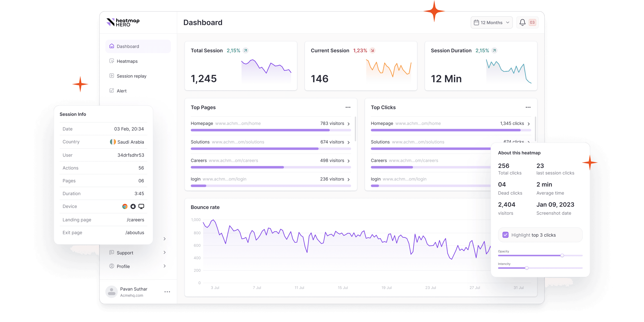Adjust the Opacity slider handle

(x=562, y=255)
